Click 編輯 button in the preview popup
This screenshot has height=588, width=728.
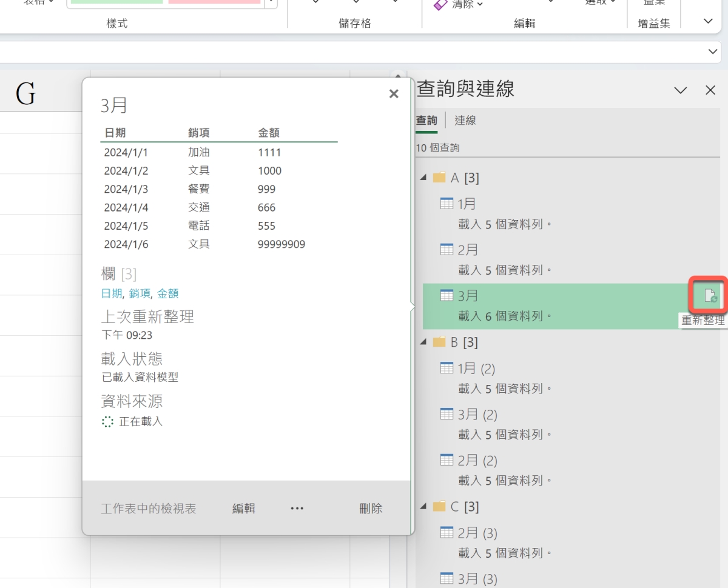pyautogui.click(x=244, y=509)
